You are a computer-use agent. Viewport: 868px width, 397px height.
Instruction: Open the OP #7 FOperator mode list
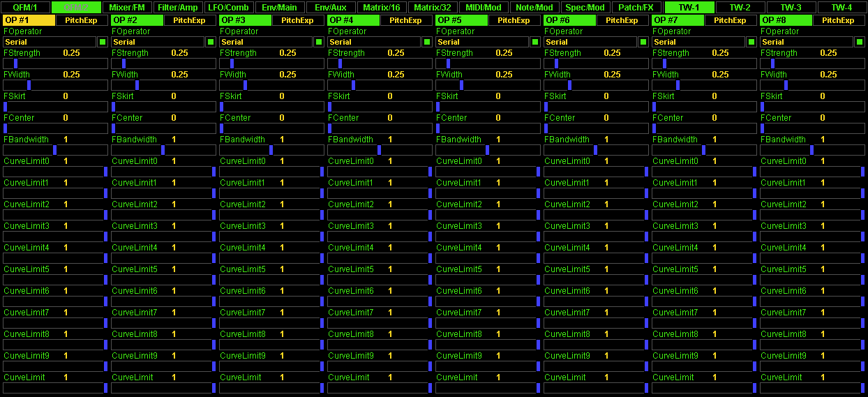click(698, 43)
